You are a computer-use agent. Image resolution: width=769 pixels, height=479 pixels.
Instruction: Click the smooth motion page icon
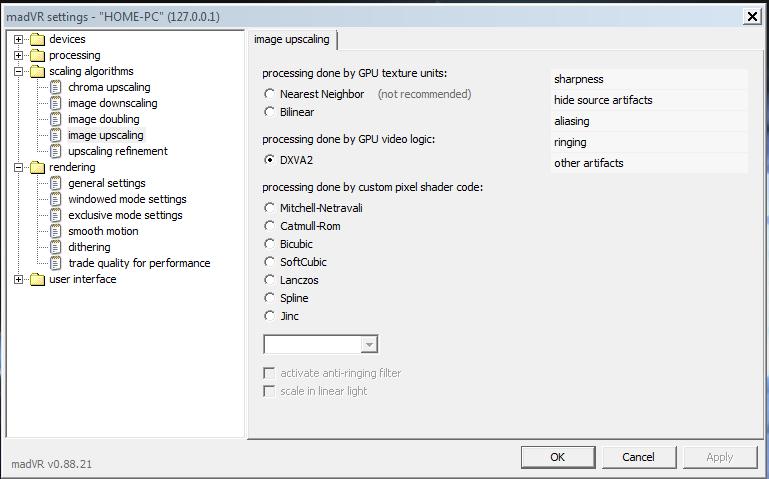click(56, 231)
